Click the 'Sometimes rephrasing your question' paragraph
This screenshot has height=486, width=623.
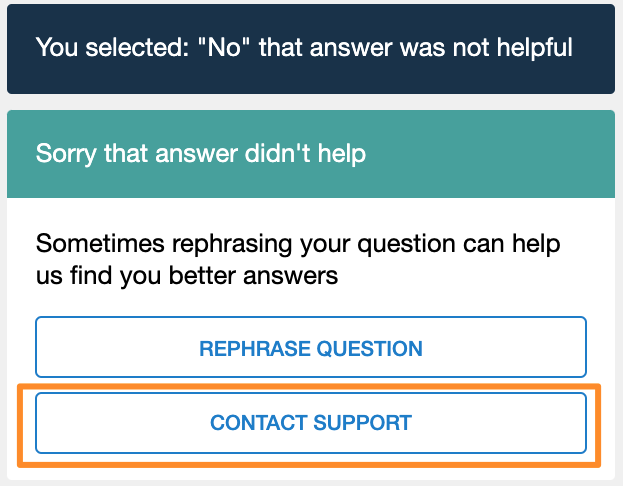tap(297, 259)
